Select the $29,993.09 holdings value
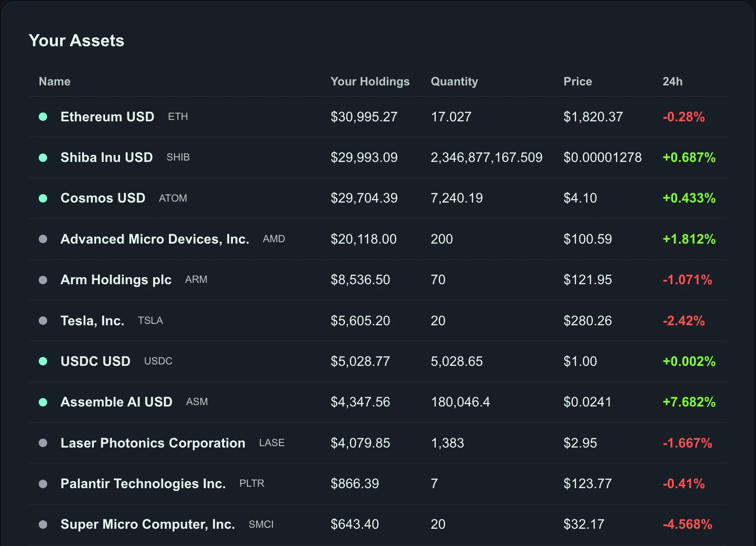Viewport: 756px width, 546px height. [364, 158]
